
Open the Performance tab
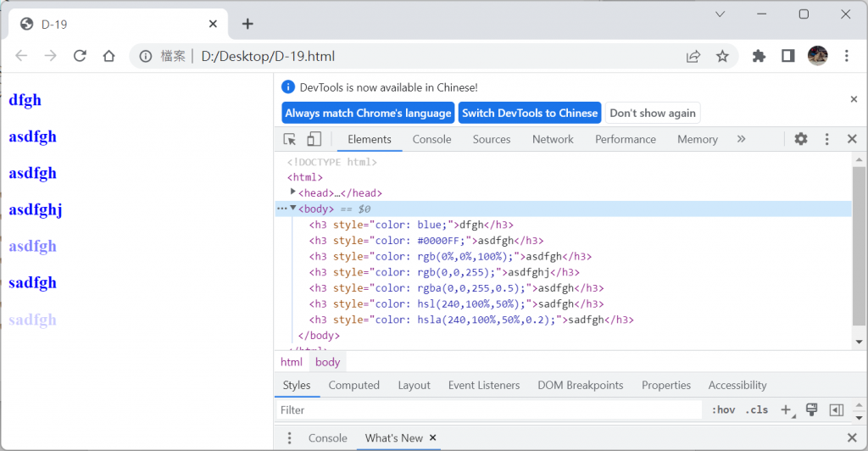coord(626,139)
